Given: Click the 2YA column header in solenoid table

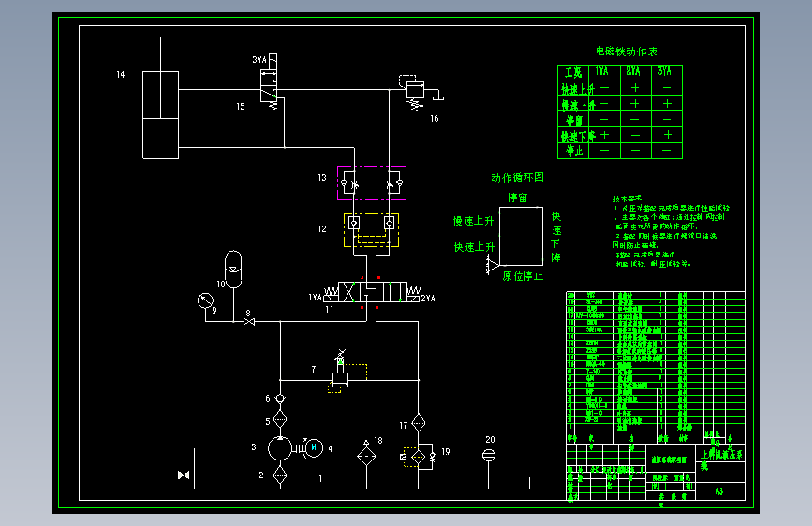Looking at the screenshot, I should tap(633, 71).
